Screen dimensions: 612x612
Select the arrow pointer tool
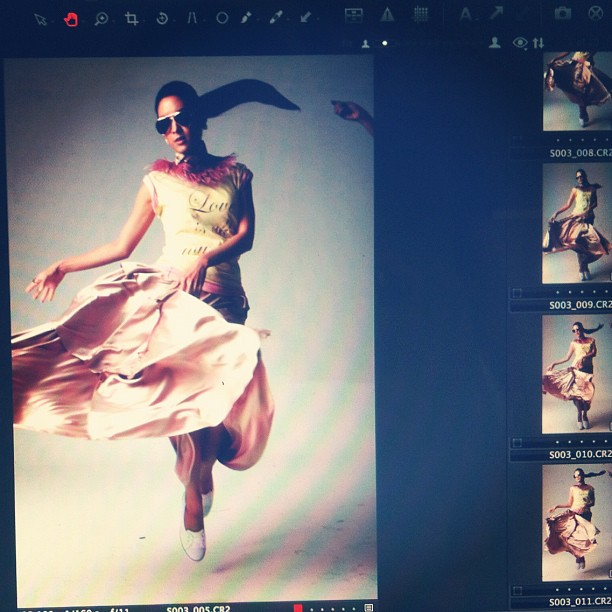40,20
